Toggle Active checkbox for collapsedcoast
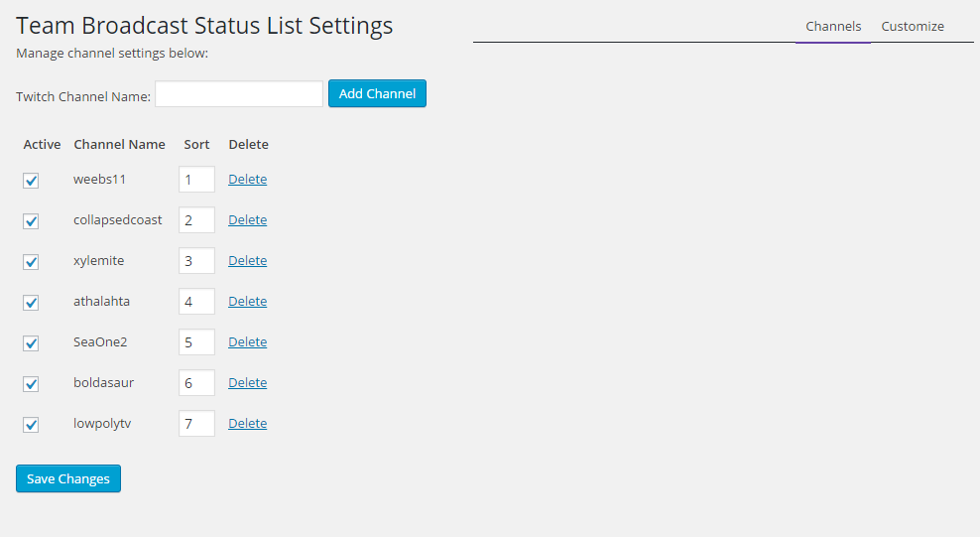Image resolution: width=980 pixels, height=537 pixels. [x=31, y=221]
